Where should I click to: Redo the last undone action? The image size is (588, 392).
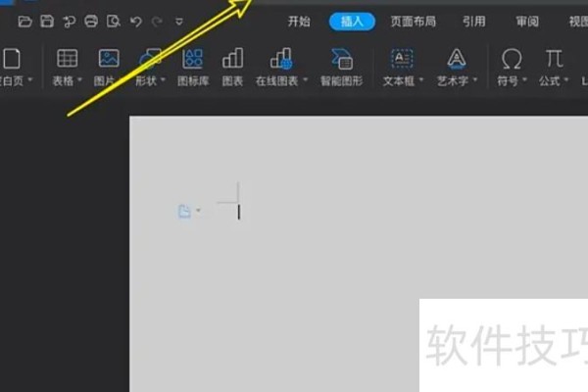157,22
